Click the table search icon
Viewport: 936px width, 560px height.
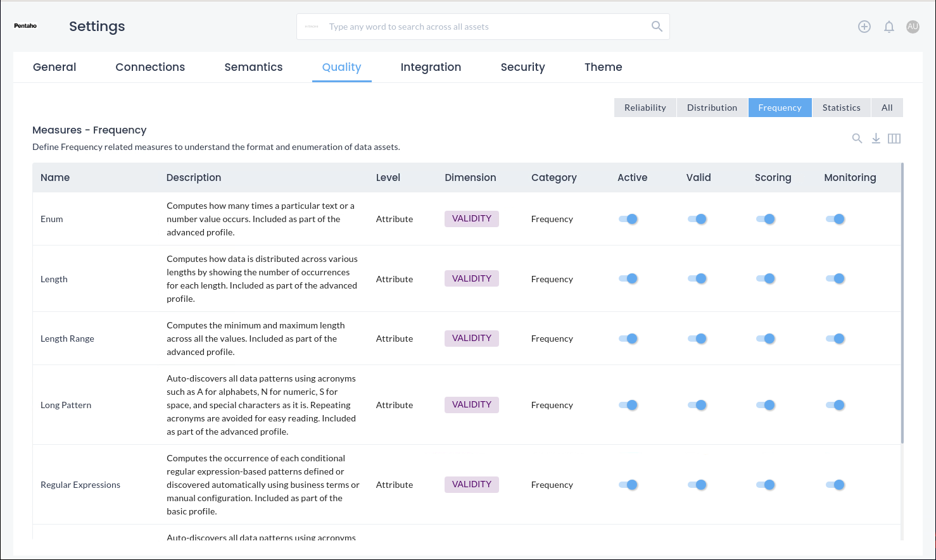pyautogui.click(x=857, y=139)
